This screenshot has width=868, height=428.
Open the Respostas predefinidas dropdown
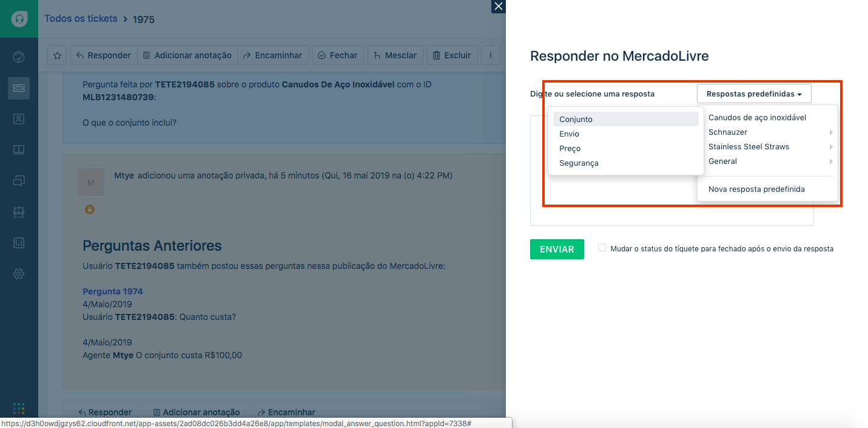click(754, 94)
